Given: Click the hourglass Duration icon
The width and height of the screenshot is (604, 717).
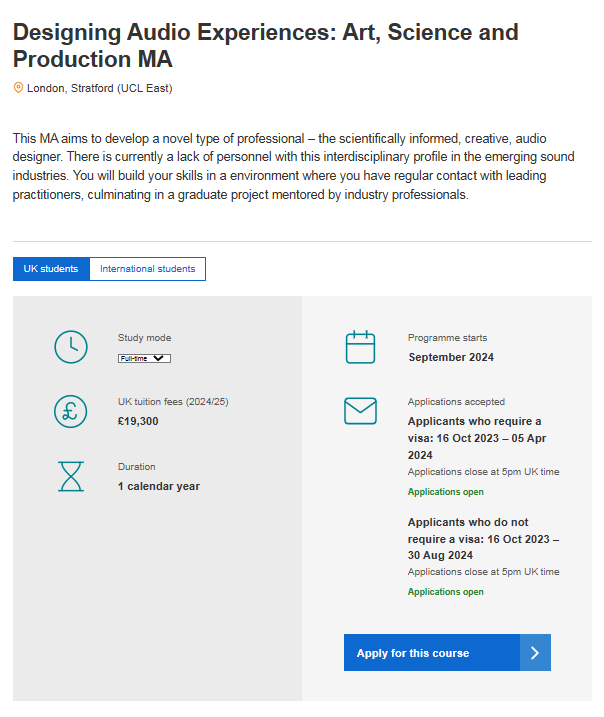Looking at the screenshot, I should (x=70, y=476).
